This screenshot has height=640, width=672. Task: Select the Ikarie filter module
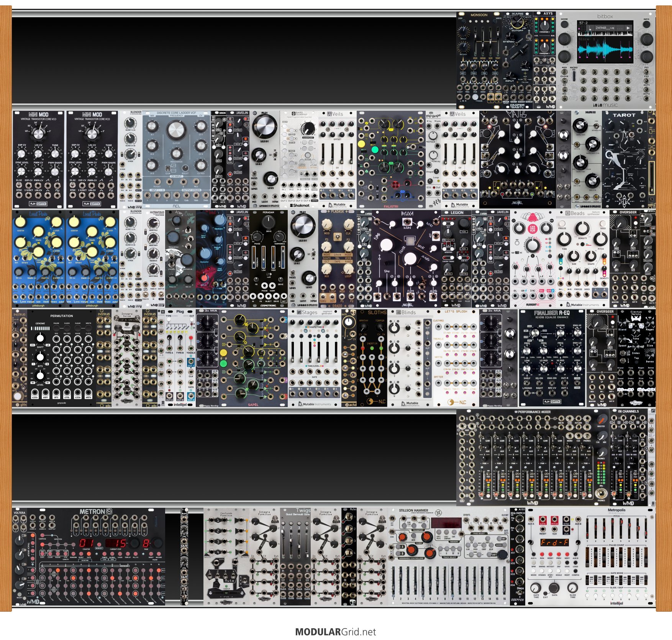click(x=517, y=60)
